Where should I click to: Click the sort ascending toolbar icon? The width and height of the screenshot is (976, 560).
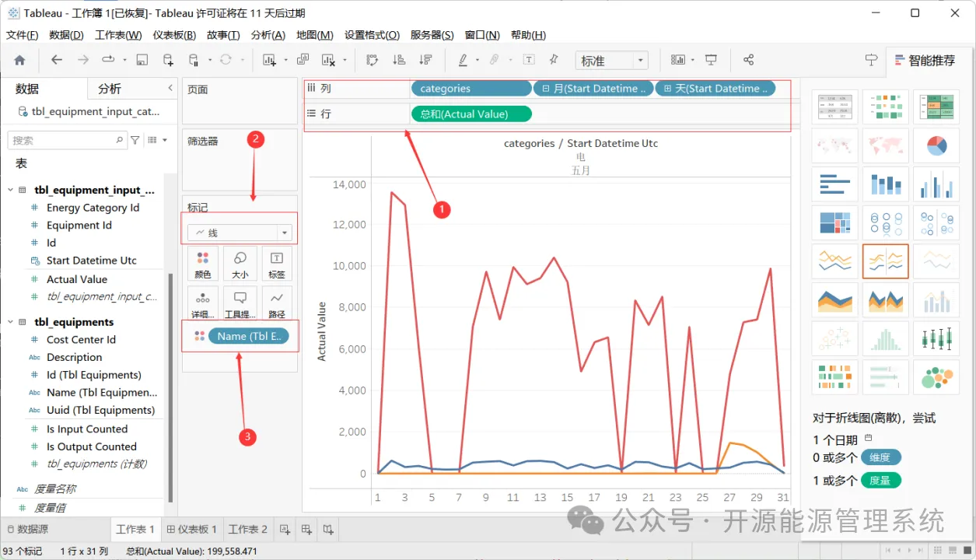[399, 60]
